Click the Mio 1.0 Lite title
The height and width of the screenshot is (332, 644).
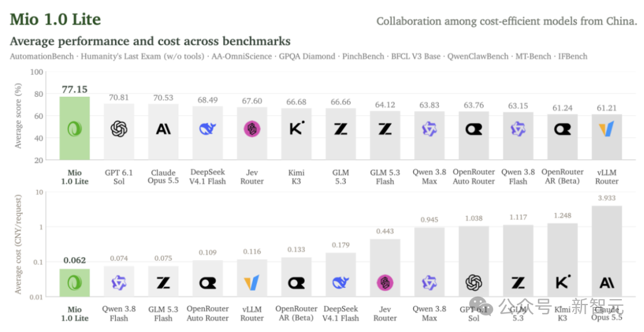pos(55,19)
